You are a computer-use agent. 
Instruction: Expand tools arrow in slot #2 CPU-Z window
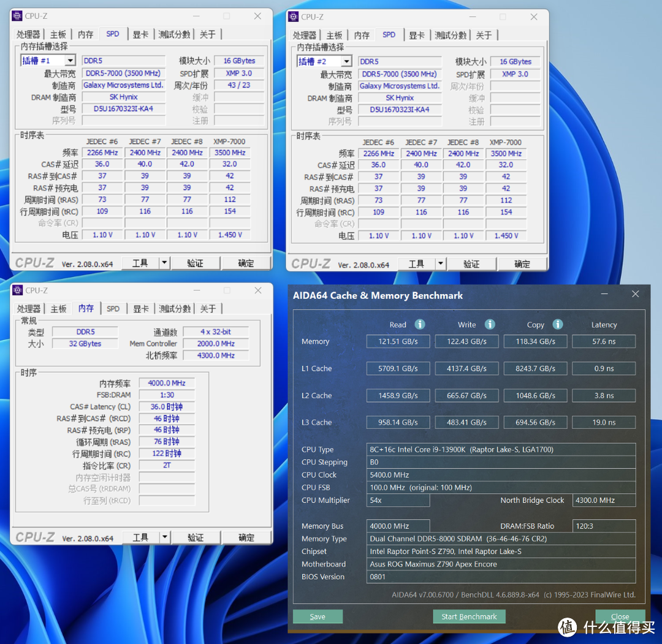[x=440, y=263]
